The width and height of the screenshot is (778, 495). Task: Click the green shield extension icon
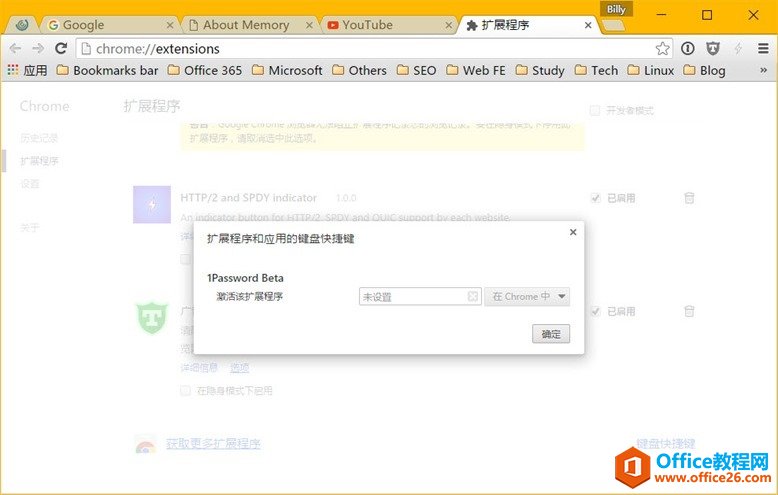coord(152,318)
